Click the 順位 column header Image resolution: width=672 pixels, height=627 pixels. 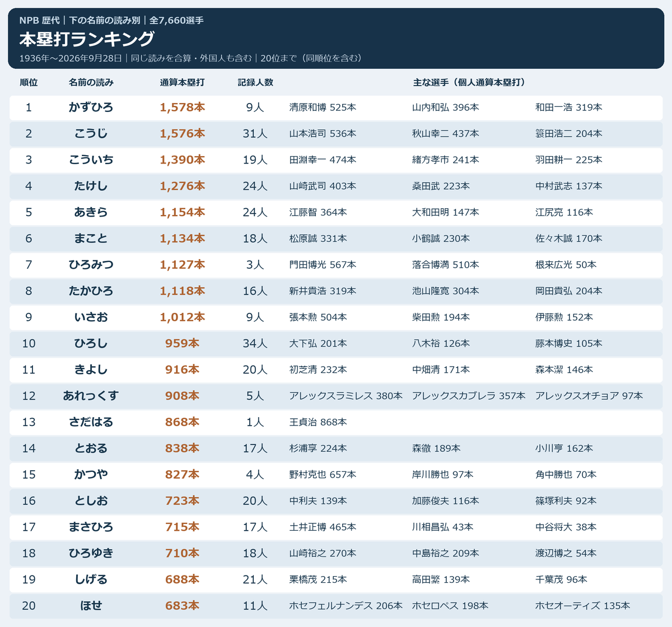tap(29, 82)
